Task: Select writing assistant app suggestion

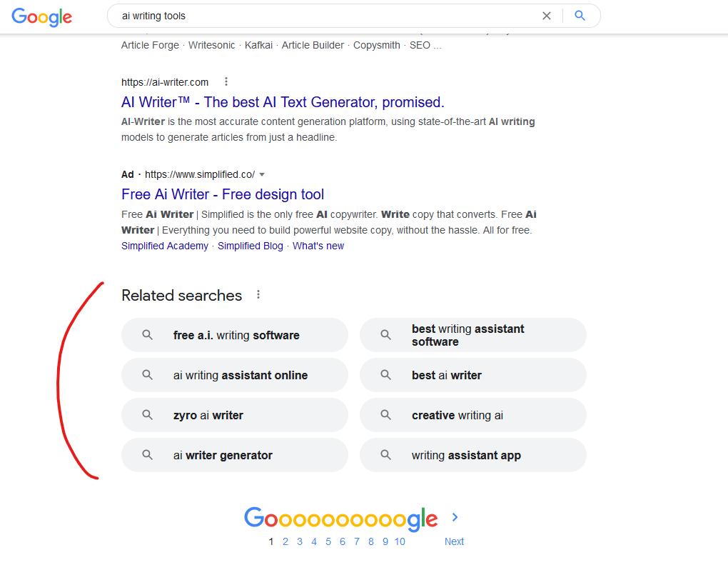Action: pos(466,455)
